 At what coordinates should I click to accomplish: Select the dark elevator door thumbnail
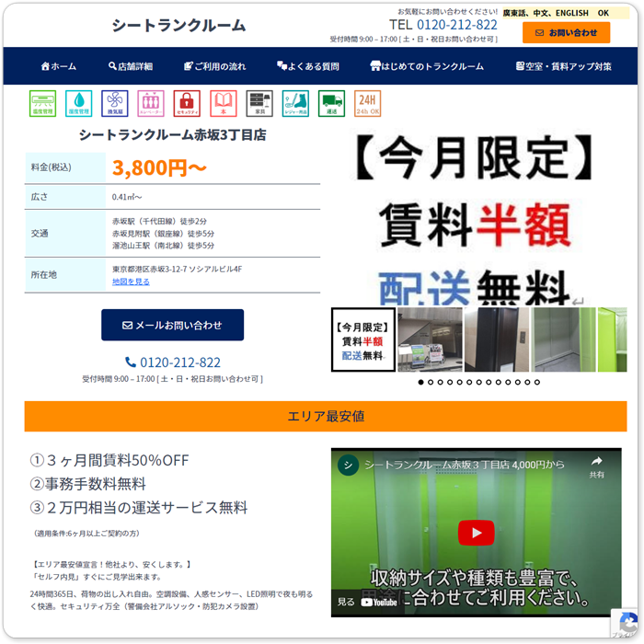point(497,339)
